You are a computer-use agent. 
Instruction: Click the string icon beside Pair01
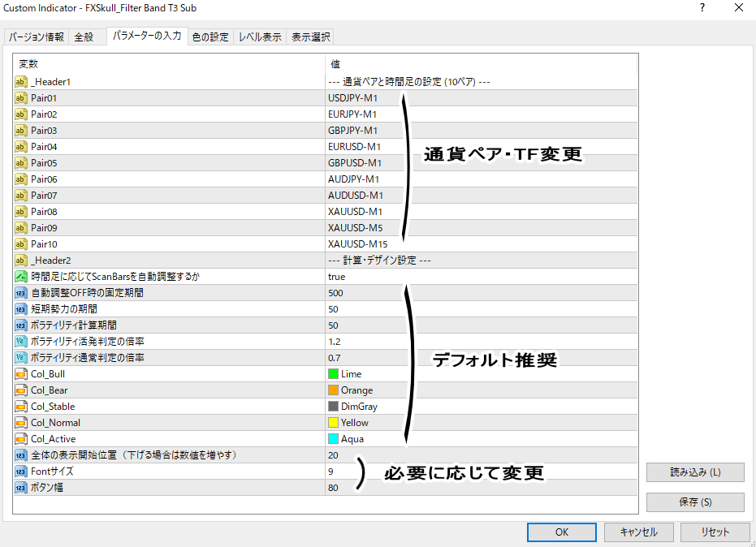(x=21, y=98)
